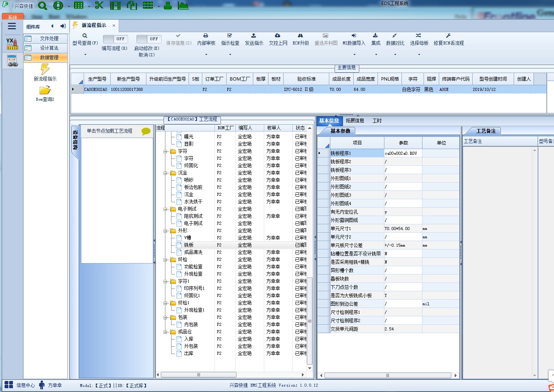Toggle the 启动修改(E) OFF switch
The image size is (554, 392).
[149, 39]
